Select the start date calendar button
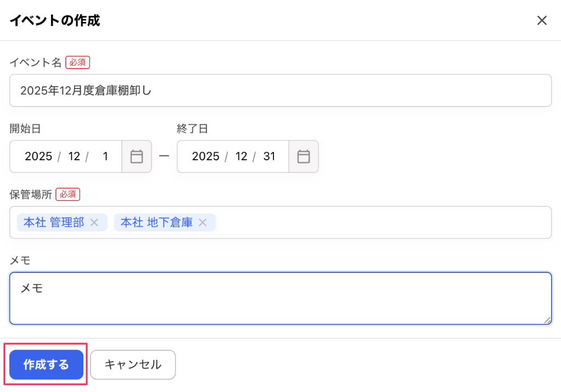561x392 pixels. [x=136, y=156]
